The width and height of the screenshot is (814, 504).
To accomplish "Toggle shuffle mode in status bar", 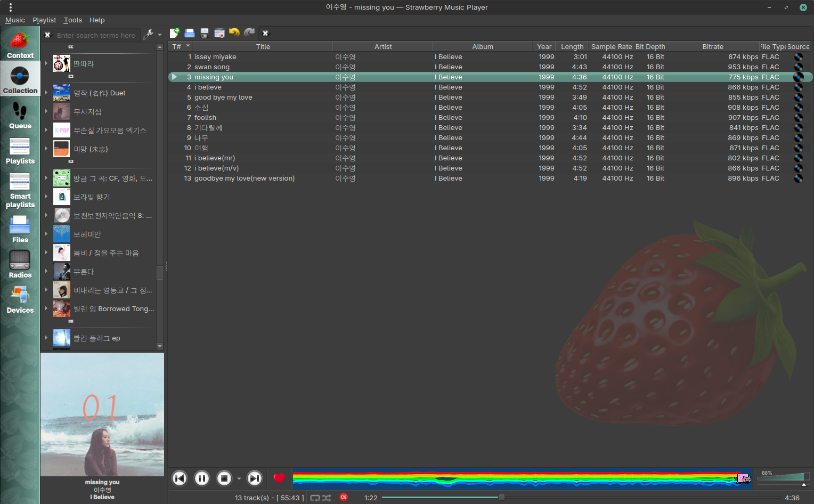I will coord(327,498).
